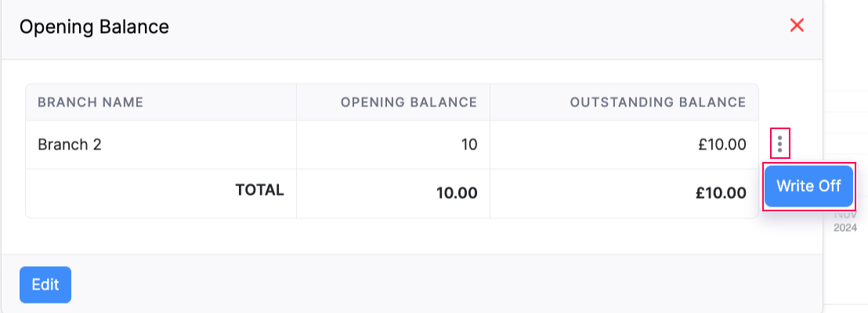Click blank dialog area below the table

[392, 236]
